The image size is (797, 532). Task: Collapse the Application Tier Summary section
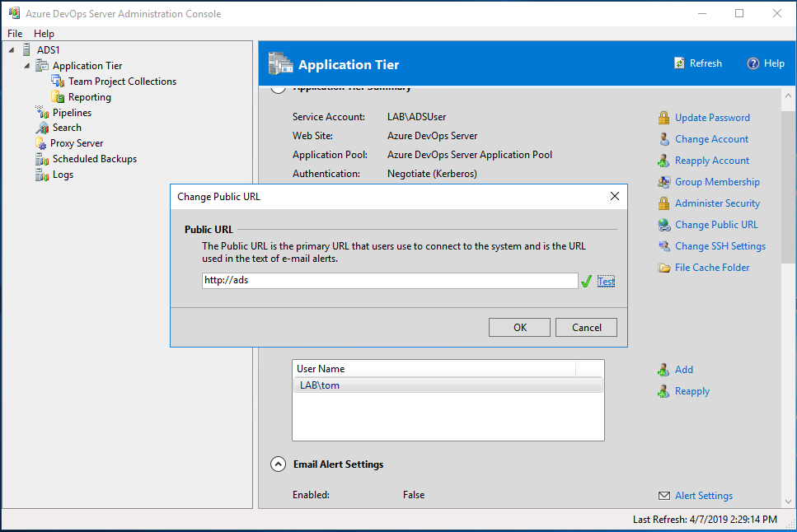coord(278,90)
